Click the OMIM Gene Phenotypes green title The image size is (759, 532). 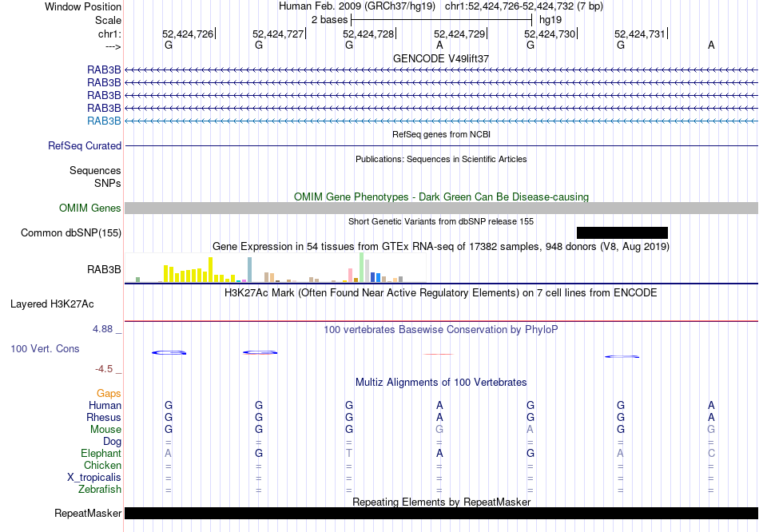(x=442, y=197)
